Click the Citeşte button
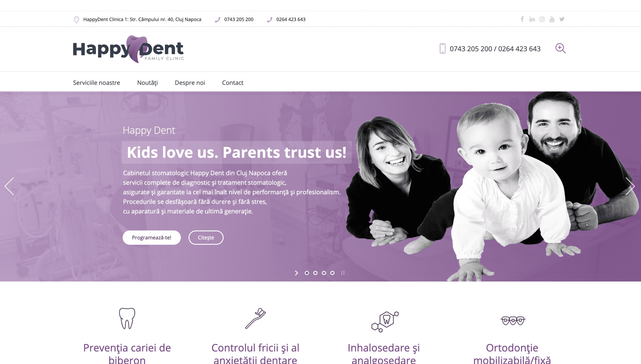 coord(206,238)
